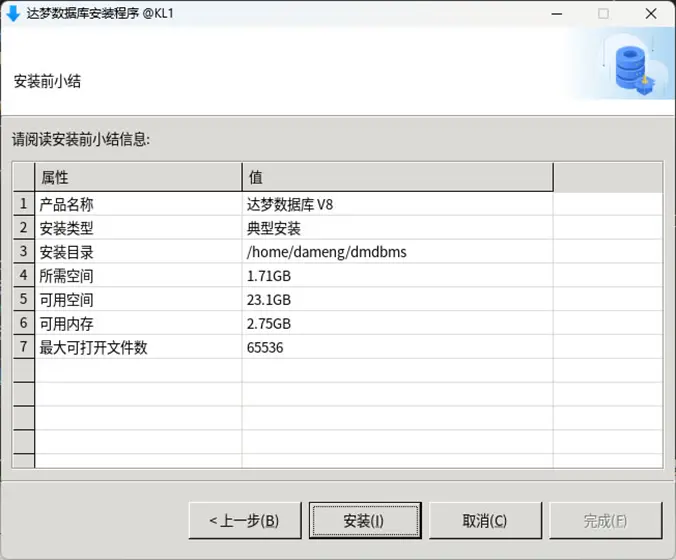
Task: Click the blue database stack logo
Action: (634, 69)
